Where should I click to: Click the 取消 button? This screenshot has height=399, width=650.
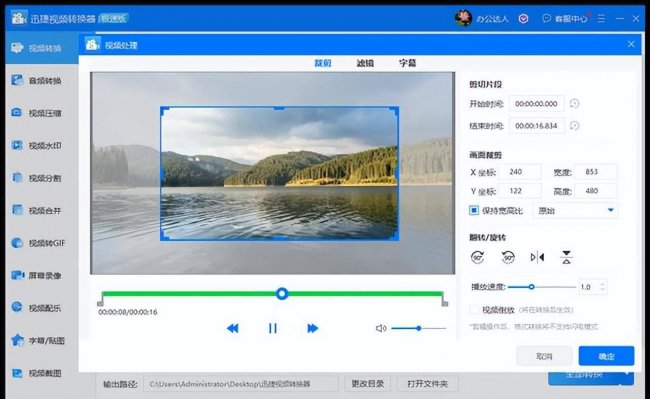pyautogui.click(x=544, y=356)
